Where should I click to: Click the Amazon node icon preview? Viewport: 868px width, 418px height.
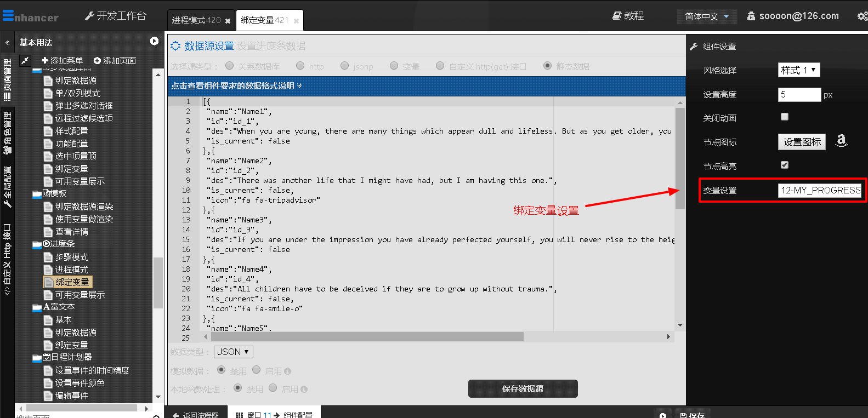(x=841, y=141)
